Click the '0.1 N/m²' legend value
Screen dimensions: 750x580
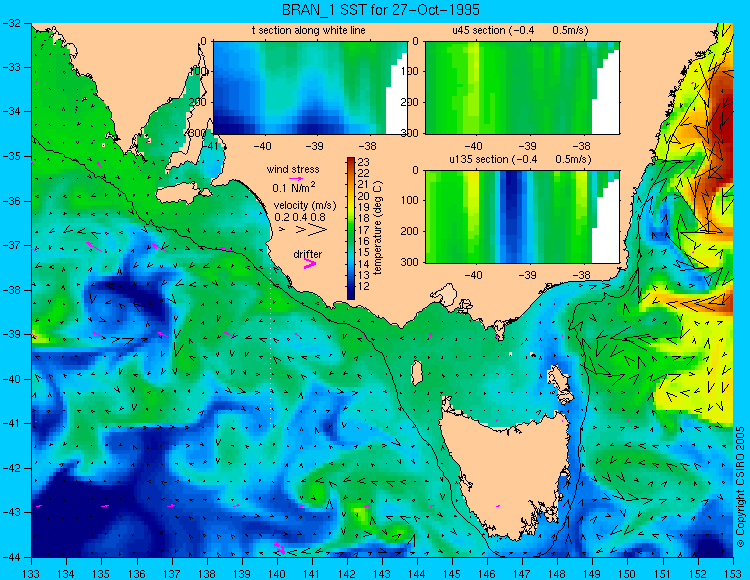click(294, 187)
